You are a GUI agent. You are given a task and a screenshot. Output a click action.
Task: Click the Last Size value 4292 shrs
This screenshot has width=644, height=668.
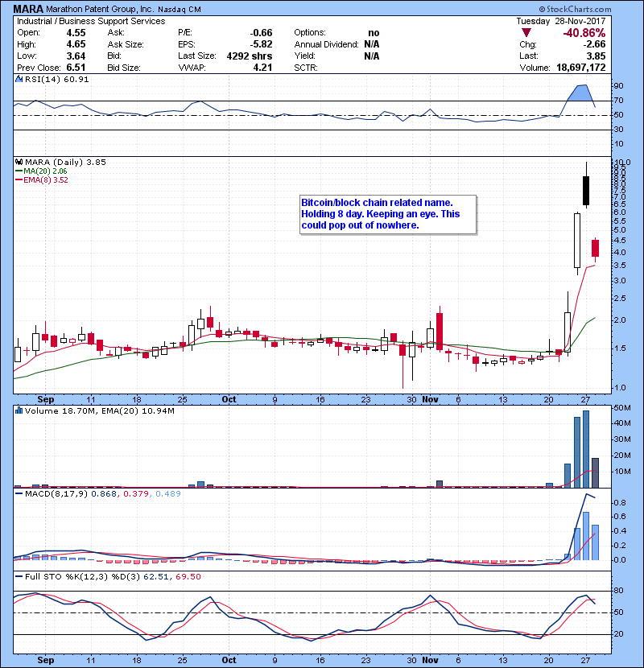(250, 56)
